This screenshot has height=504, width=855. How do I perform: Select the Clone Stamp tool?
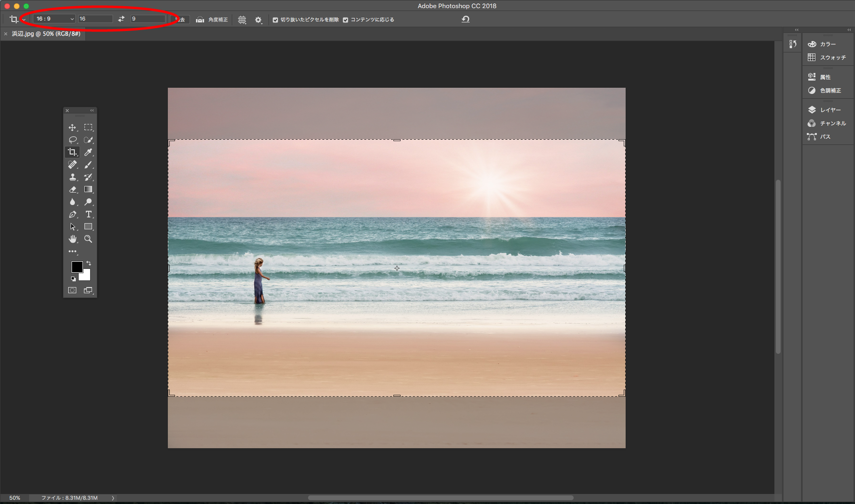[72, 177]
